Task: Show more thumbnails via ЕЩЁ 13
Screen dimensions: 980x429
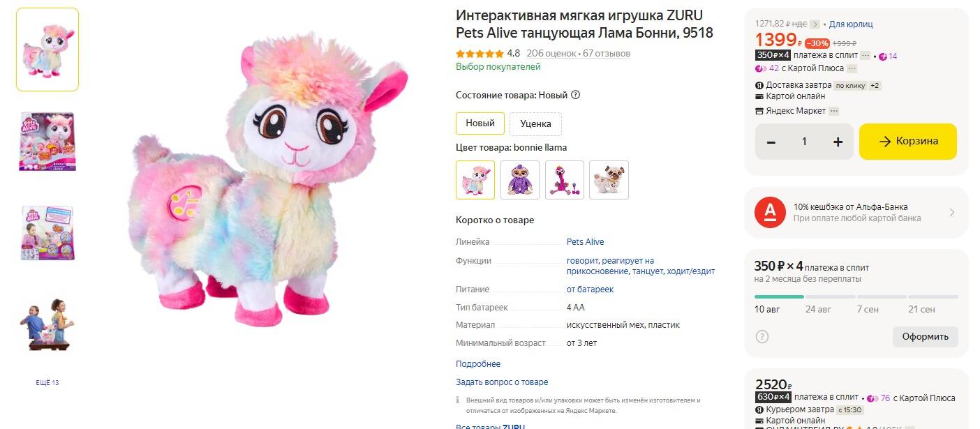Action: pyautogui.click(x=47, y=383)
